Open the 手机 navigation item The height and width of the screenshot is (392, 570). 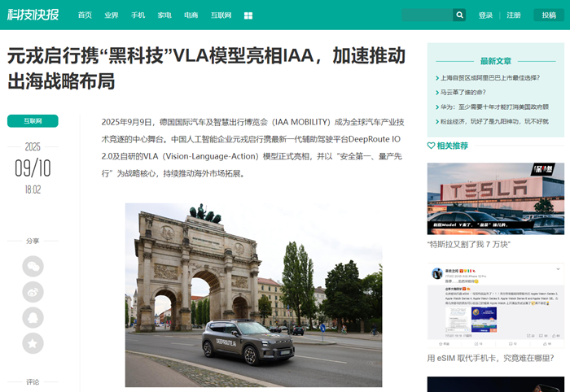(x=138, y=15)
